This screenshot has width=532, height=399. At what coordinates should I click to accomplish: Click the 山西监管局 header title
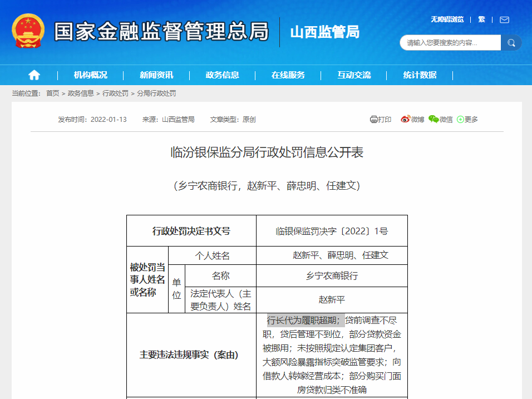pyautogui.click(x=324, y=32)
